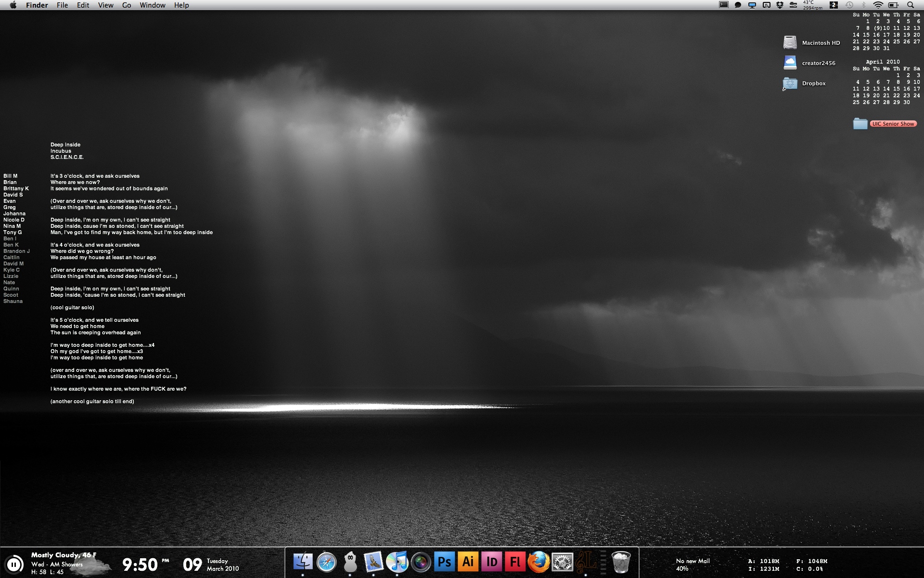The width and height of the screenshot is (924, 578).
Task: Click the Dock separator bars
Action: click(x=603, y=563)
